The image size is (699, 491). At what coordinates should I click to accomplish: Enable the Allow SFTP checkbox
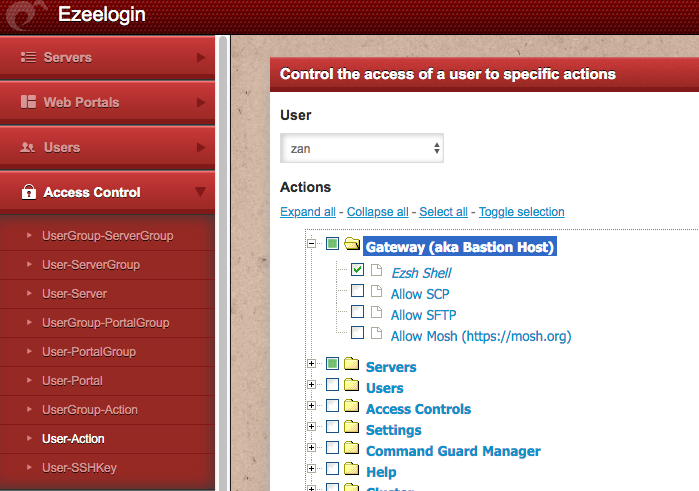point(357,311)
